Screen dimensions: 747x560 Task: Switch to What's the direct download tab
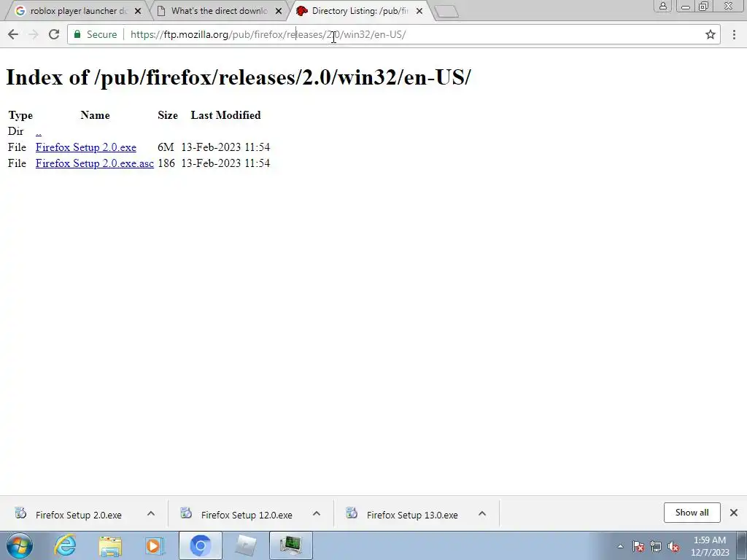point(218,11)
